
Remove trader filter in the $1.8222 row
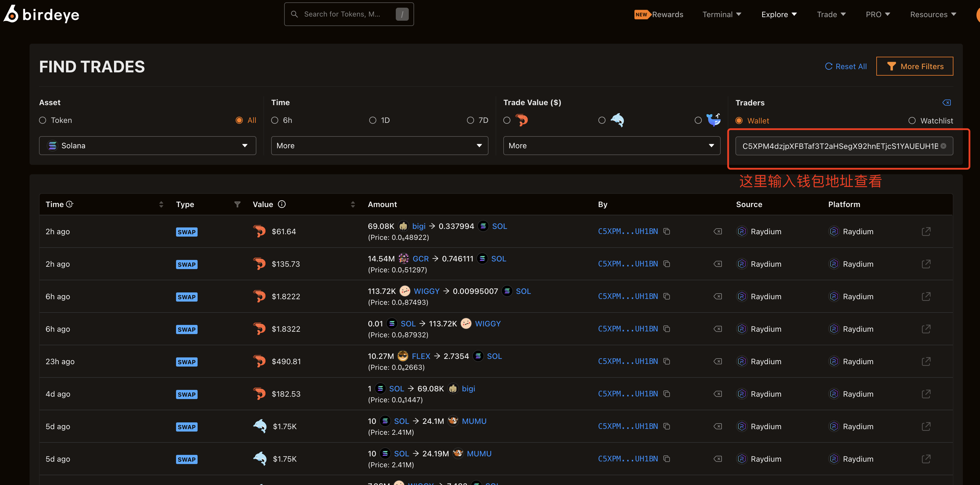point(717,296)
